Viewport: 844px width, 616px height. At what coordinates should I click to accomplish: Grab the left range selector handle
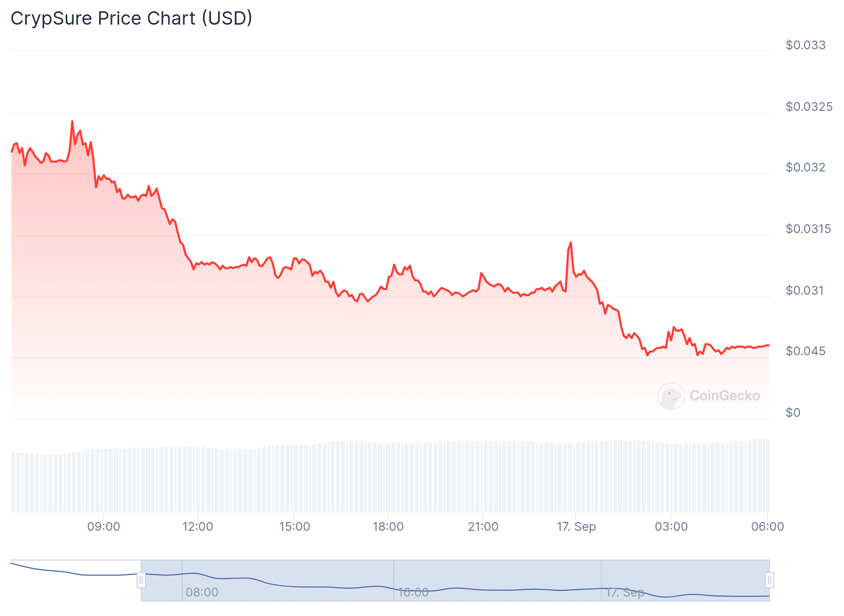(x=141, y=581)
